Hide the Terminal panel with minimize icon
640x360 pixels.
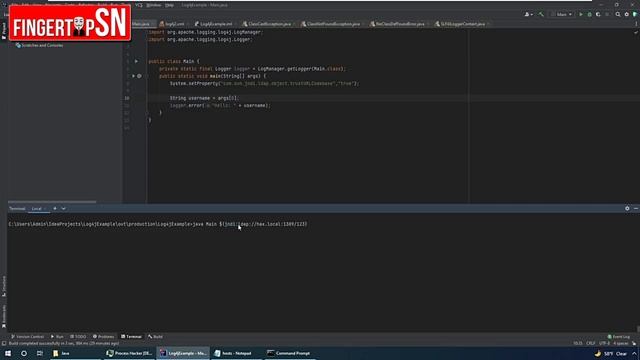(x=636, y=209)
